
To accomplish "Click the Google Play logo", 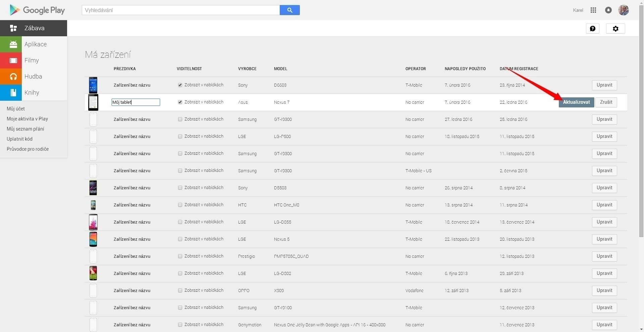I will click(x=37, y=10).
